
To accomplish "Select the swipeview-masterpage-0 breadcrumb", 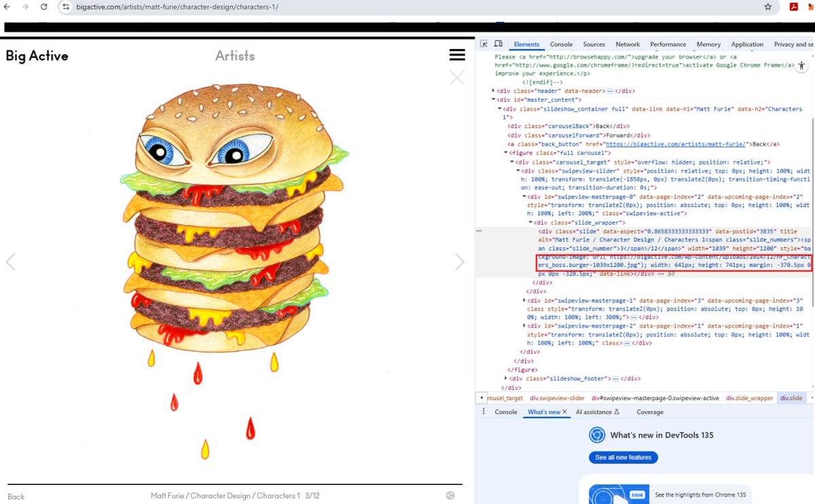I will (x=655, y=398).
